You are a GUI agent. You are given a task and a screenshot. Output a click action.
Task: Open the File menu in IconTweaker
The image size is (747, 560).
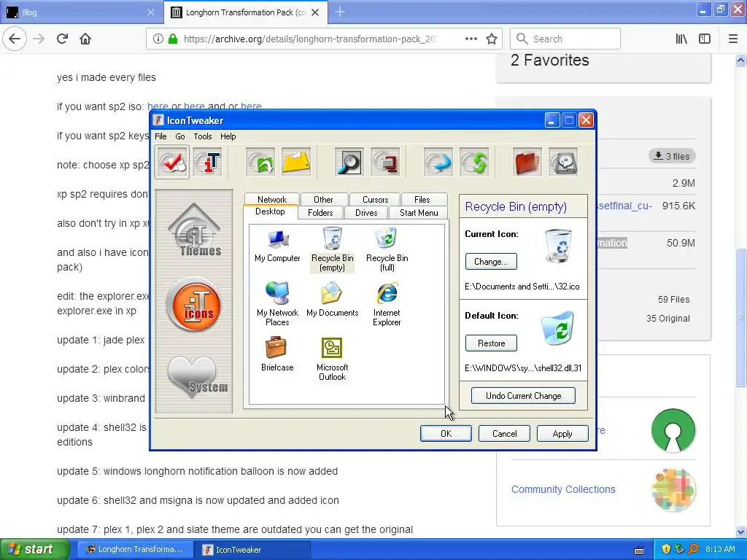tap(160, 136)
